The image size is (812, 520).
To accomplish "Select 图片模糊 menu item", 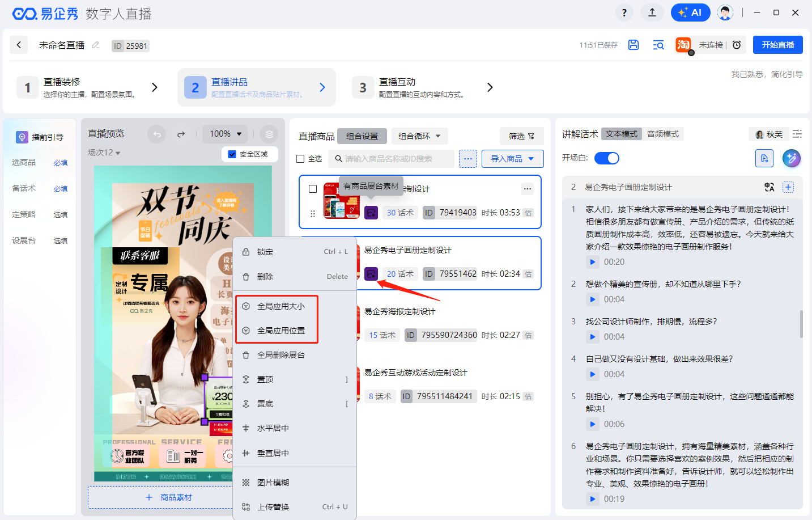I will pos(295,483).
